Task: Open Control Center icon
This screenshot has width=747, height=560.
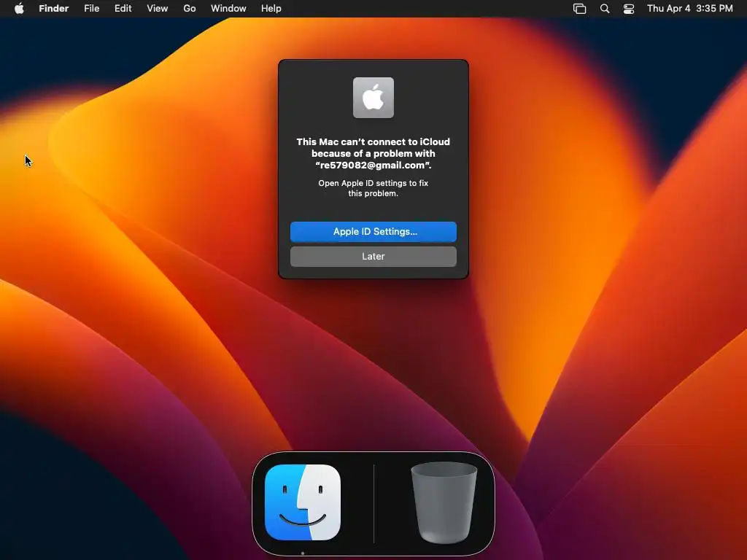Action: click(x=629, y=9)
